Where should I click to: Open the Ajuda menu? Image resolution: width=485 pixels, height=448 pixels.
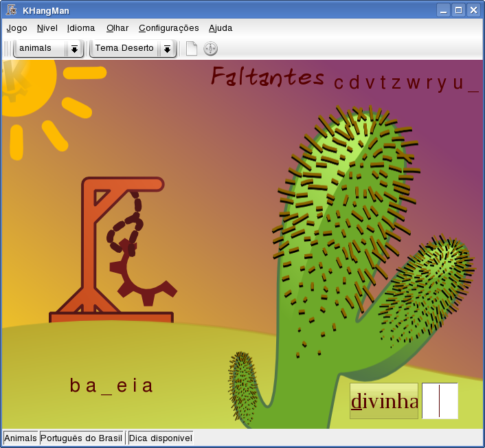(x=221, y=28)
